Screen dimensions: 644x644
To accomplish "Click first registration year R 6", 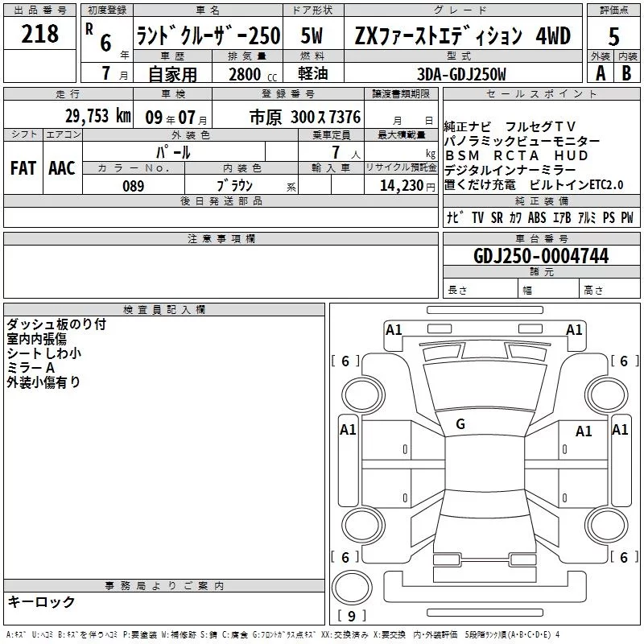I will 99,38.
